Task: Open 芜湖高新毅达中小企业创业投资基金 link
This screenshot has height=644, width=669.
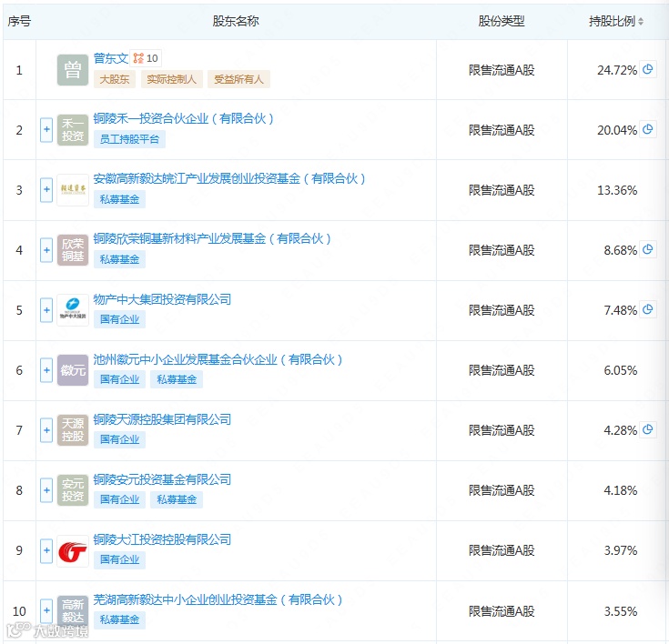Action: point(218,600)
